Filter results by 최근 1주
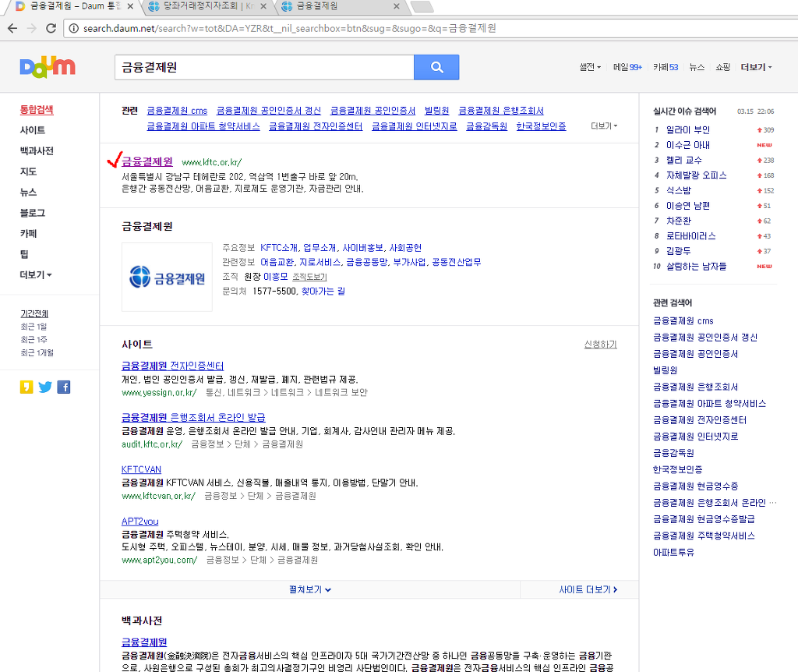This screenshot has width=798, height=672. click(34, 340)
